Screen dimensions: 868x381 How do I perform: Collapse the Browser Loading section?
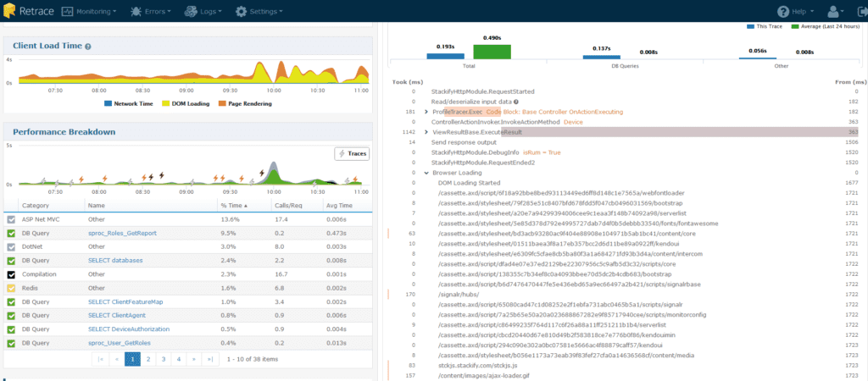tap(426, 173)
